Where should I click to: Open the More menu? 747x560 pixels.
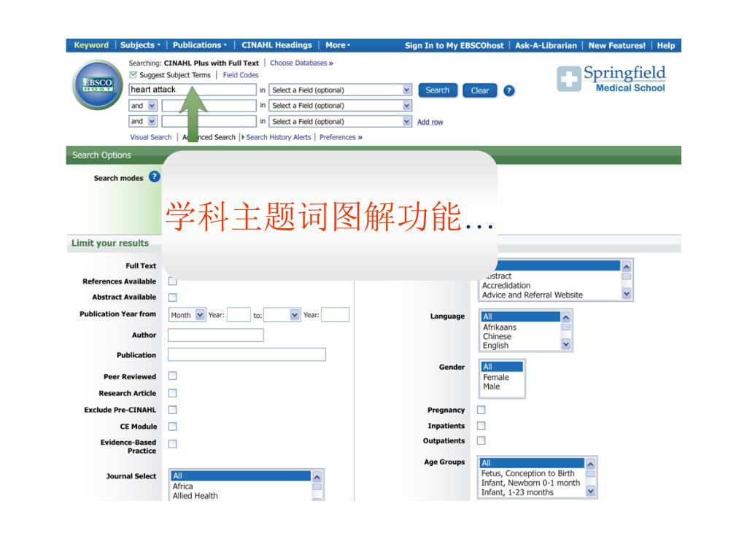[x=338, y=45]
